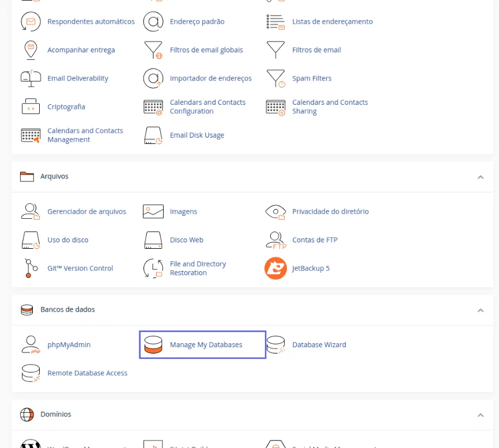Open Endereço padrão link
The height and width of the screenshot is (448, 499).
pos(197,22)
